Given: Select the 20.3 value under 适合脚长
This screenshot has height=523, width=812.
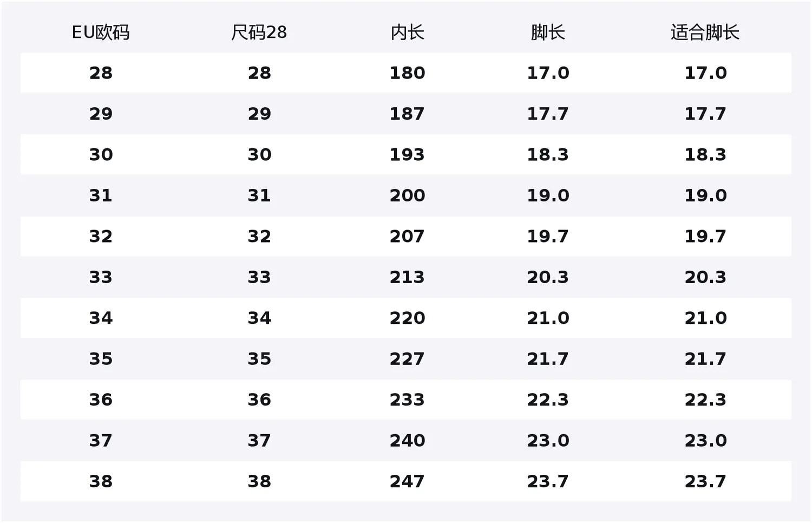Looking at the screenshot, I should click(x=705, y=277).
